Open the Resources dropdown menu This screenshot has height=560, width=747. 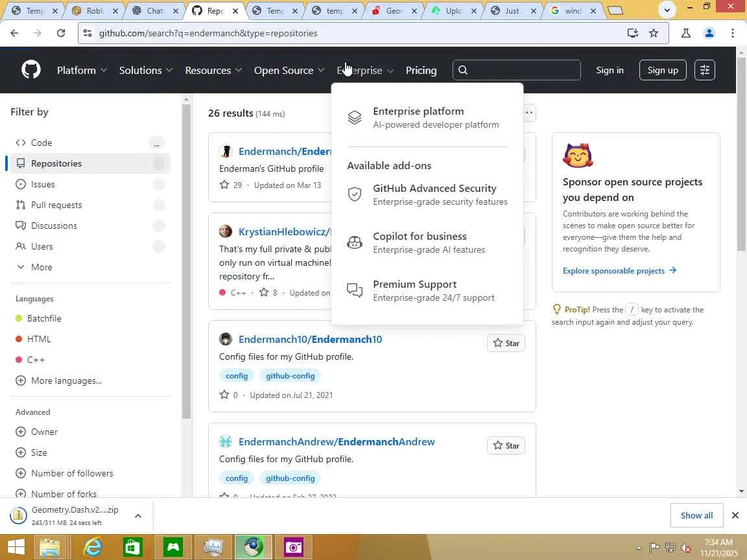tap(213, 70)
